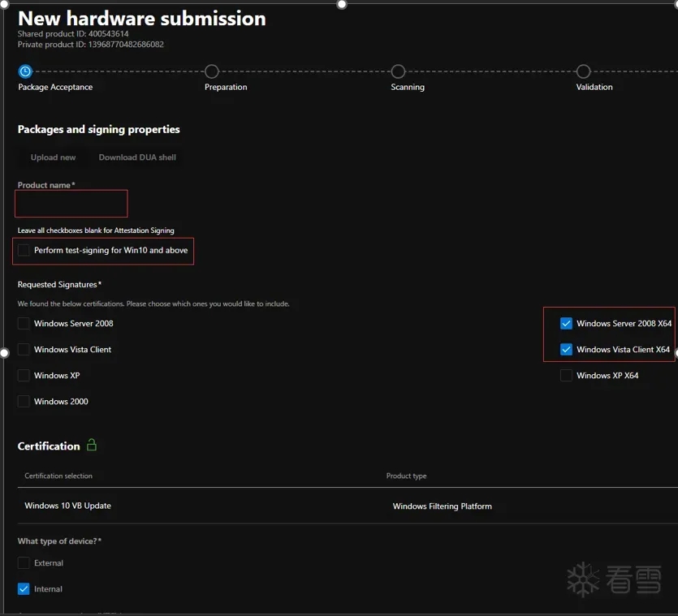Check the Windows Vista Client checkbox
This screenshot has height=616, width=678.
(24, 349)
